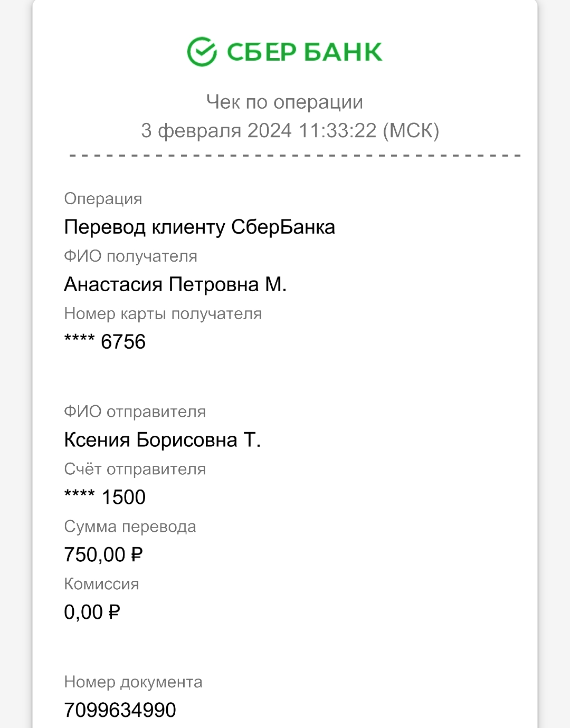The width and height of the screenshot is (570, 728).
Task: Click the 'Комиссия' label
Action: [x=101, y=584]
